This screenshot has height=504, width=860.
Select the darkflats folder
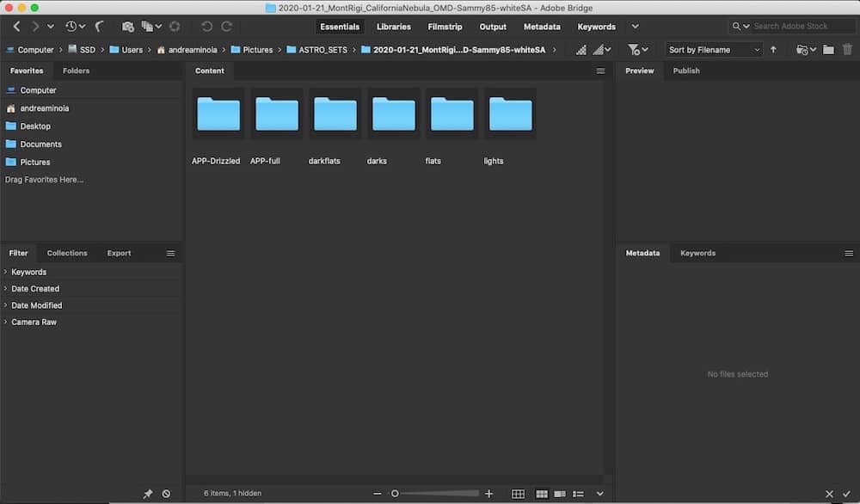coord(335,114)
